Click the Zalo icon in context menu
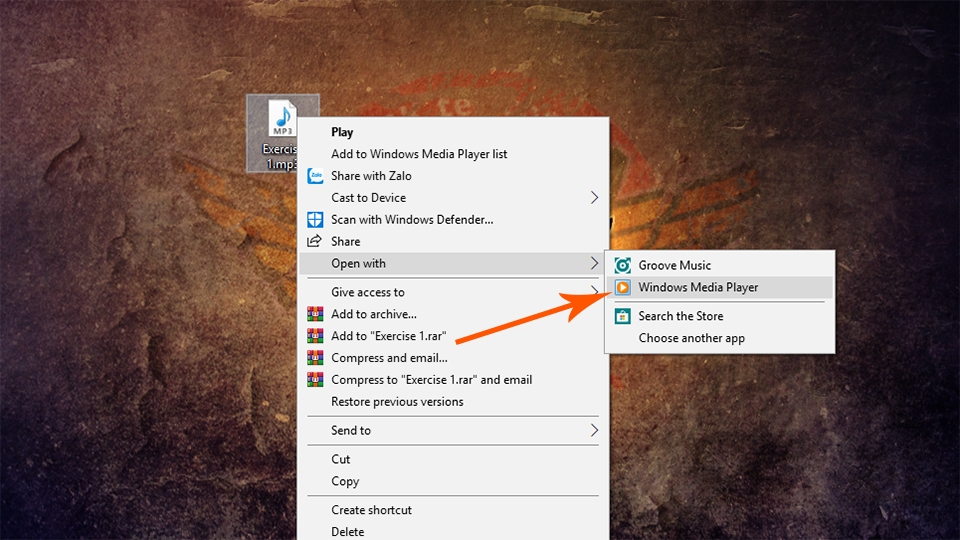 pyautogui.click(x=315, y=176)
